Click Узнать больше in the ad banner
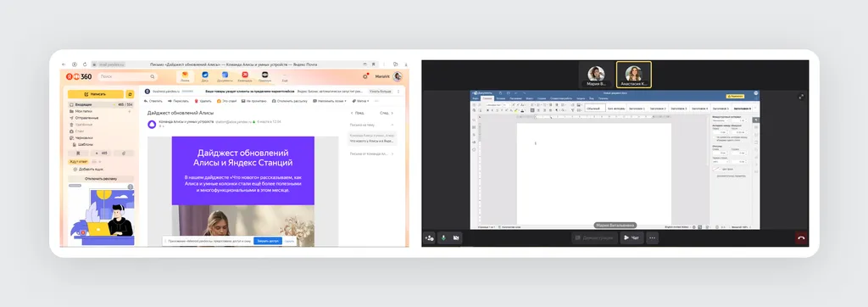Image resolution: width=868 pixels, height=307 pixels. click(381, 91)
